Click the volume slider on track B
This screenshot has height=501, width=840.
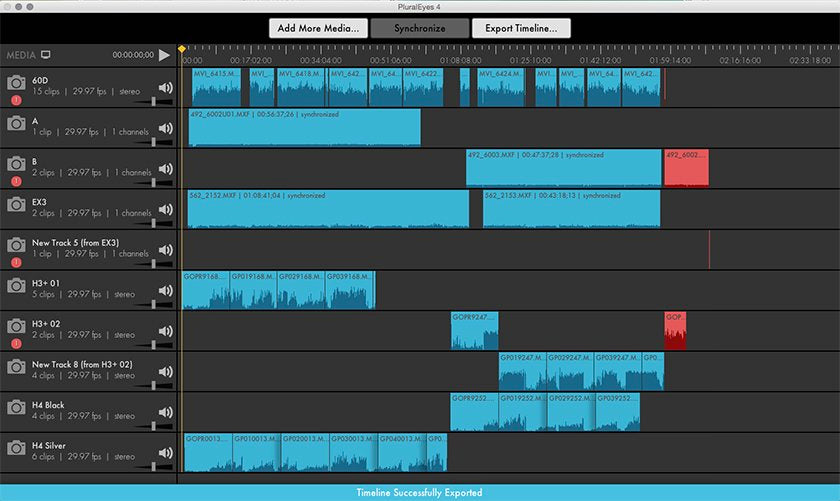coord(153,183)
